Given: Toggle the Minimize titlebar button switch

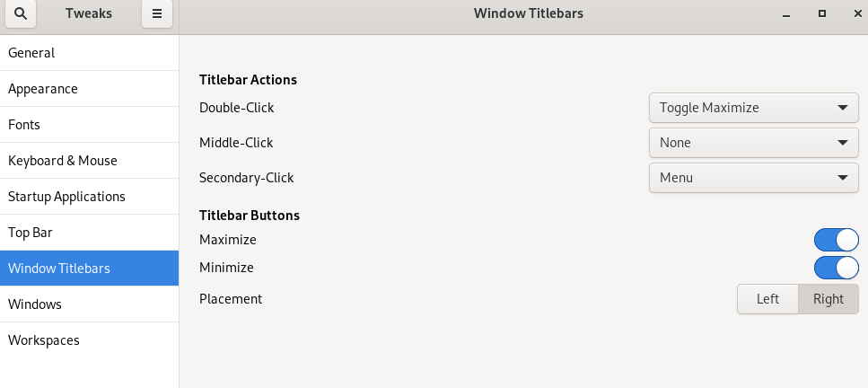Looking at the screenshot, I should [836, 268].
